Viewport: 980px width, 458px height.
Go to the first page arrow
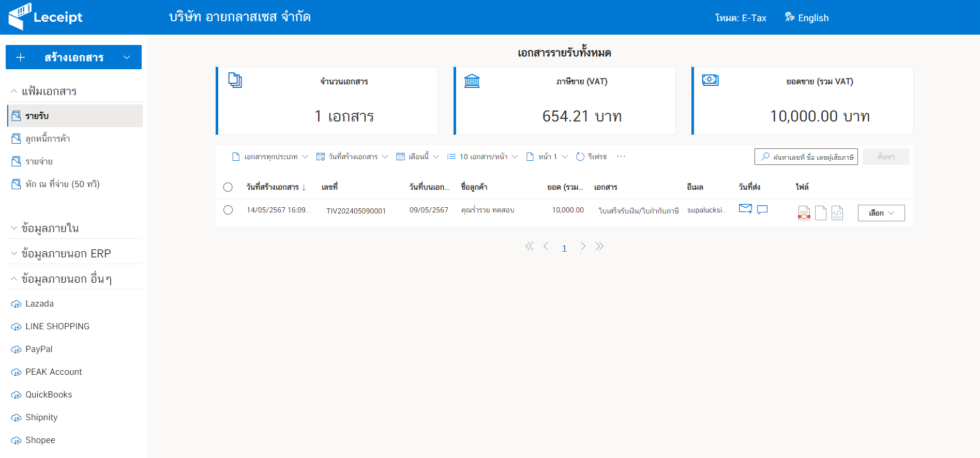[529, 247]
